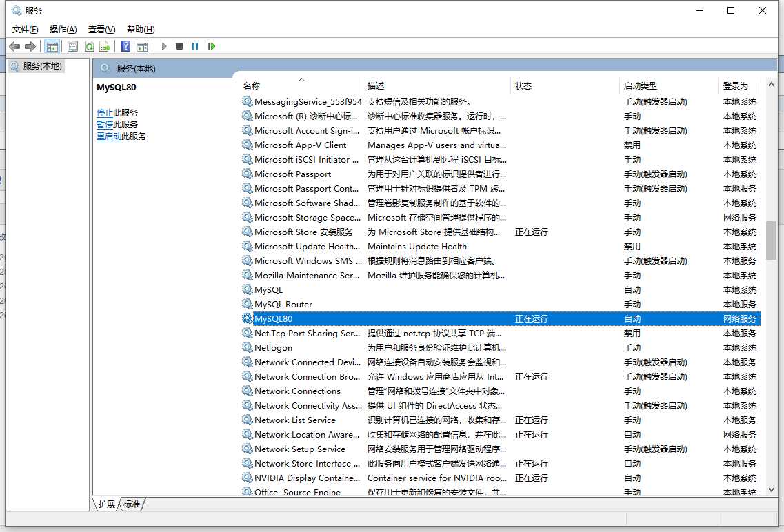Click the scrollbar up arrow in services list

(771, 85)
